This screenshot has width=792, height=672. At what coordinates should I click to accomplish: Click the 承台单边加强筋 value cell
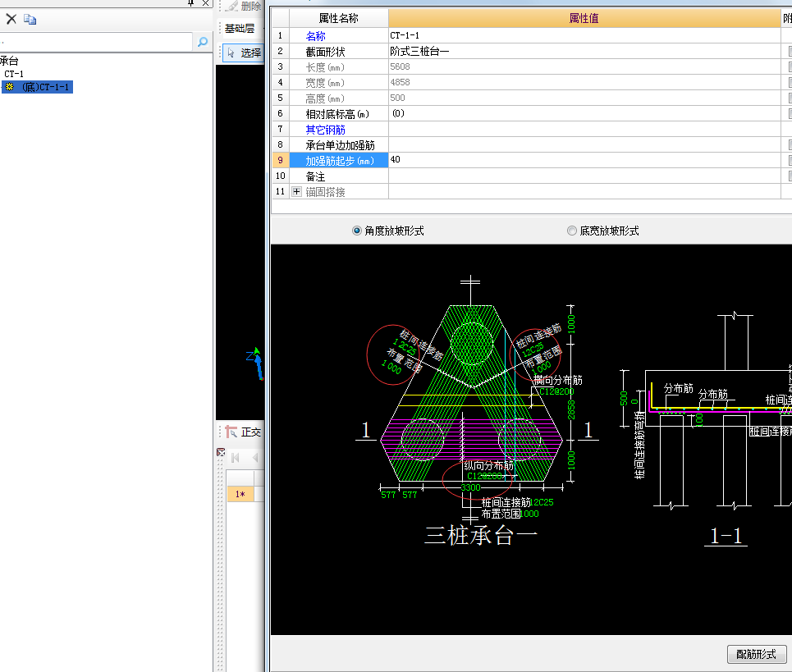click(584, 145)
